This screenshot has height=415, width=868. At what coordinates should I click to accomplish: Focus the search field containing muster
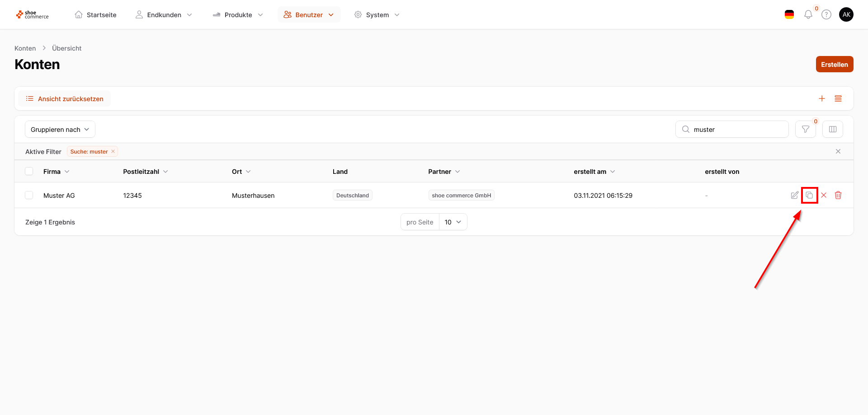(x=738, y=129)
